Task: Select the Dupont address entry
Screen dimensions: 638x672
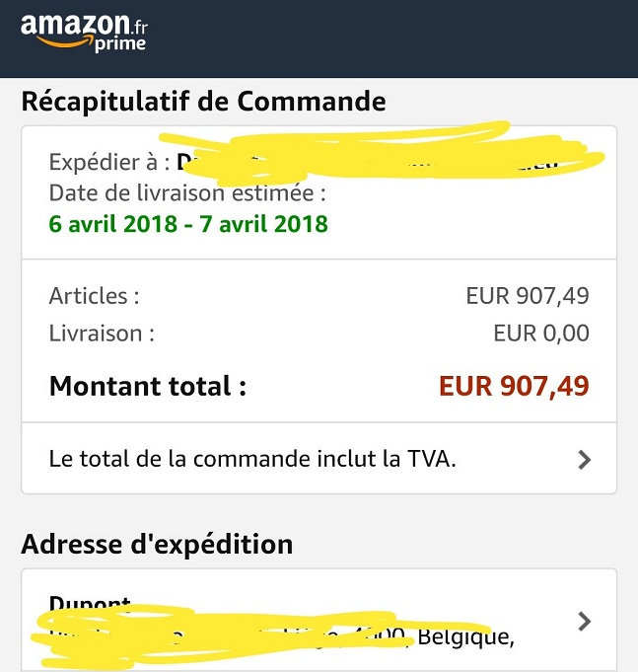Action: (x=90, y=604)
